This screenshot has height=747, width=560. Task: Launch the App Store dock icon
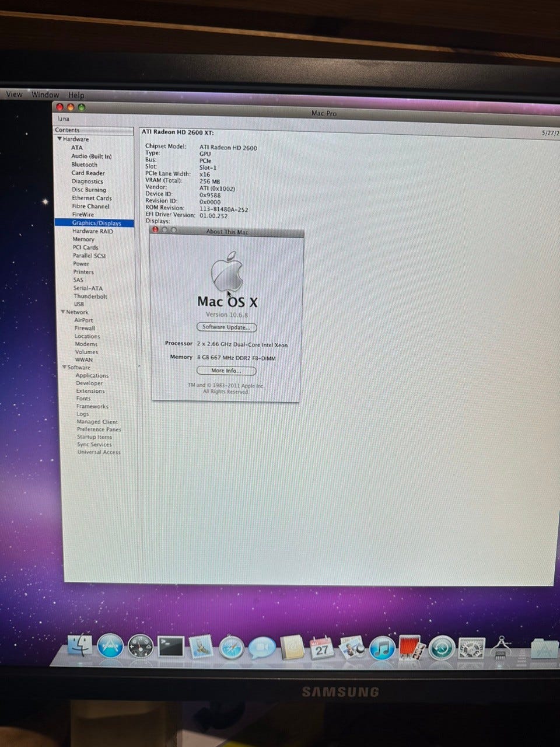110,645
